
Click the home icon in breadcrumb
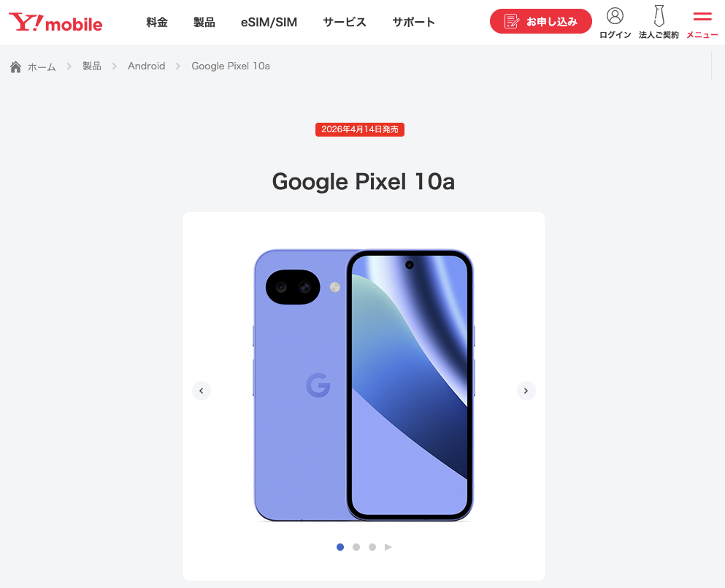pyautogui.click(x=16, y=66)
